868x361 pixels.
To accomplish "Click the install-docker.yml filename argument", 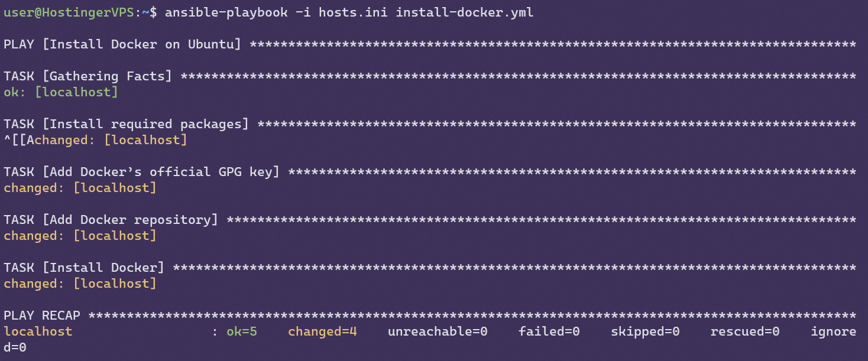I will coord(464,13).
